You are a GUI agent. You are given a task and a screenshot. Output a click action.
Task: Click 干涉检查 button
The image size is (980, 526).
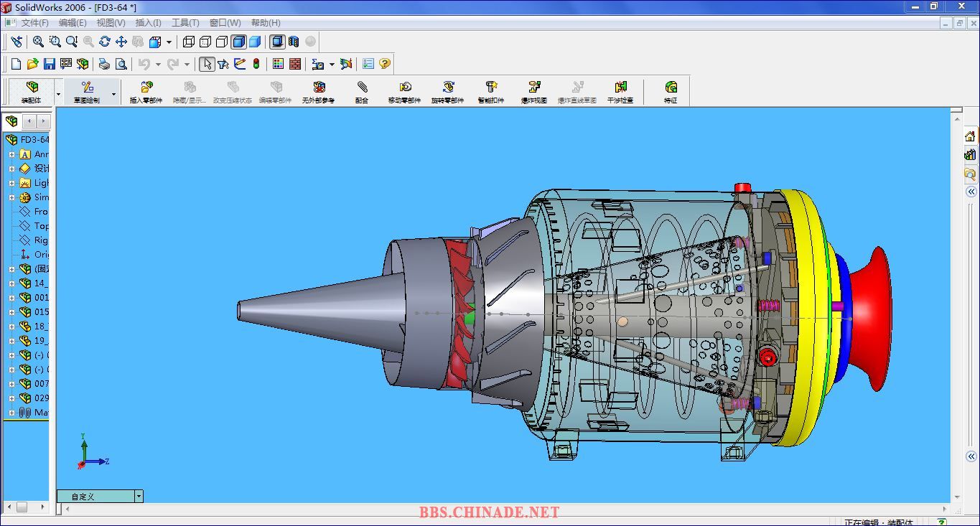tap(620, 92)
